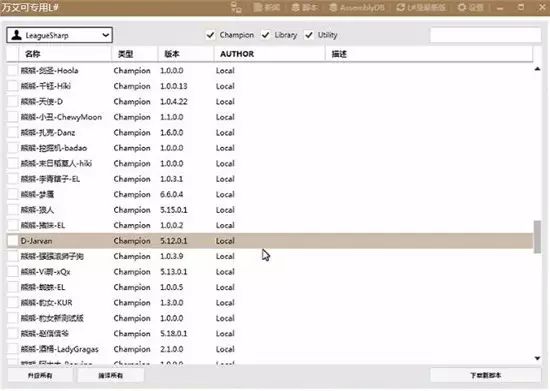This screenshot has width=550, height=391.
Task: Click the user silhouette icon beside LeagueSharp
Action: point(16,35)
